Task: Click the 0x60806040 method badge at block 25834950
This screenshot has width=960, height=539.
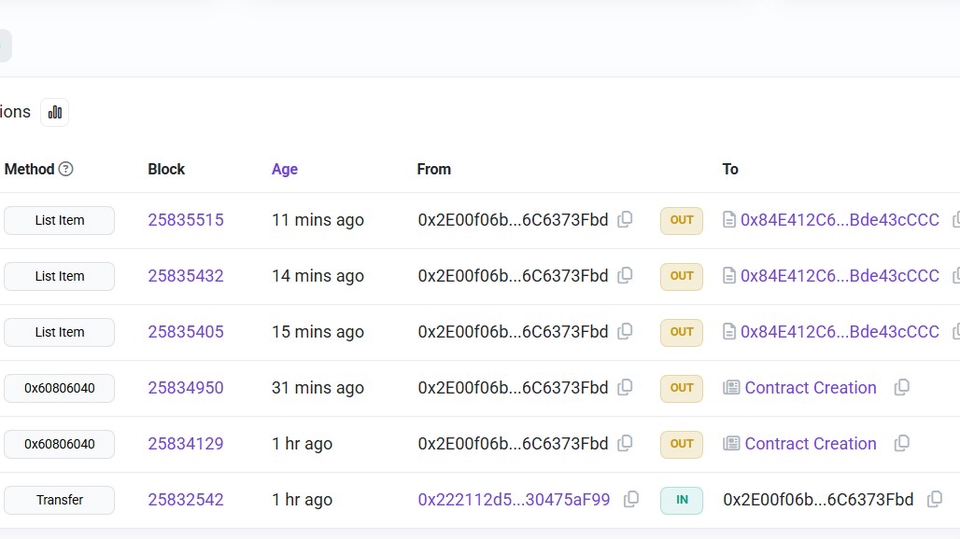Action: (x=59, y=388)
